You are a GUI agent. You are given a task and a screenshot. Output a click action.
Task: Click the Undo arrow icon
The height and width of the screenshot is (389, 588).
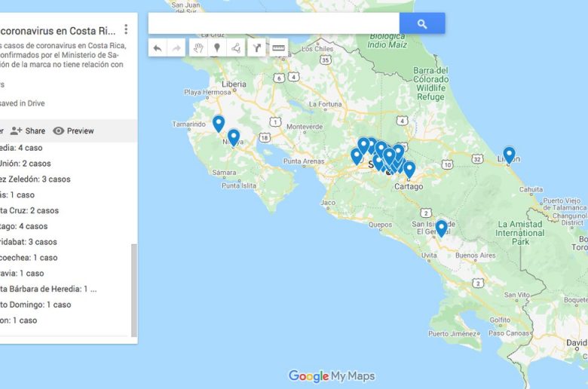click(157, 48)
